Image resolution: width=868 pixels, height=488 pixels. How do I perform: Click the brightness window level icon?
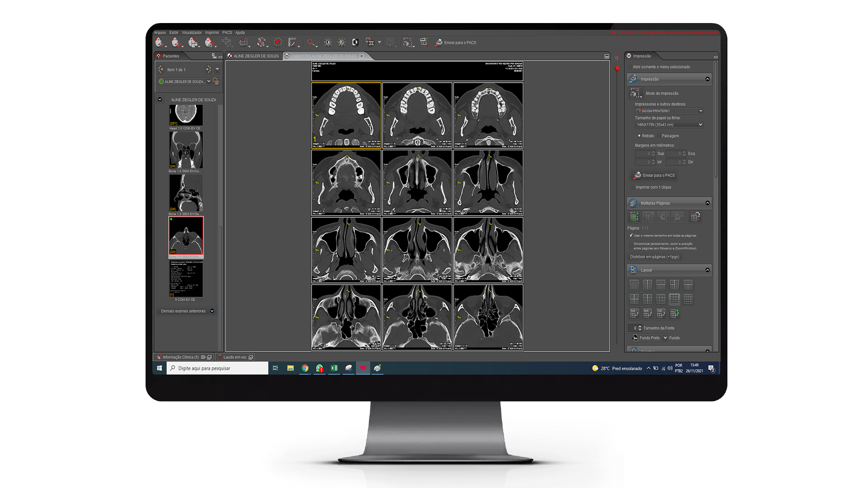coord(328,42)
